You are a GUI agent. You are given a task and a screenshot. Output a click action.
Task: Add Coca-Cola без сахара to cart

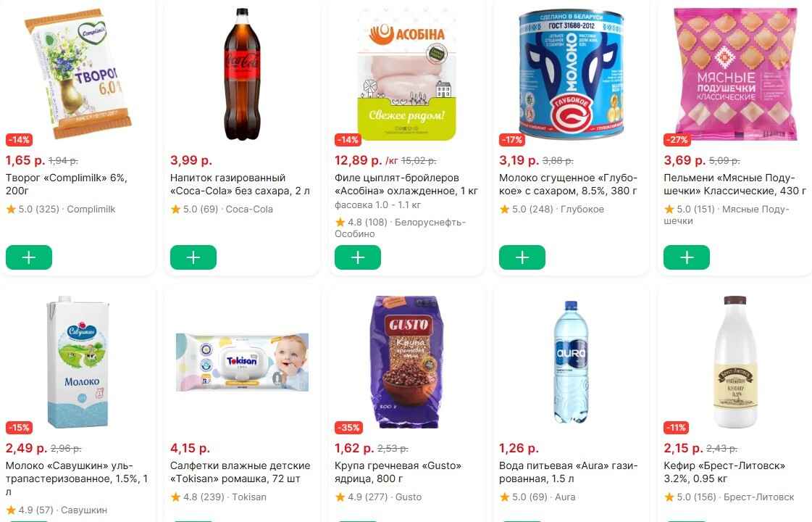click(x=193, y=257)
